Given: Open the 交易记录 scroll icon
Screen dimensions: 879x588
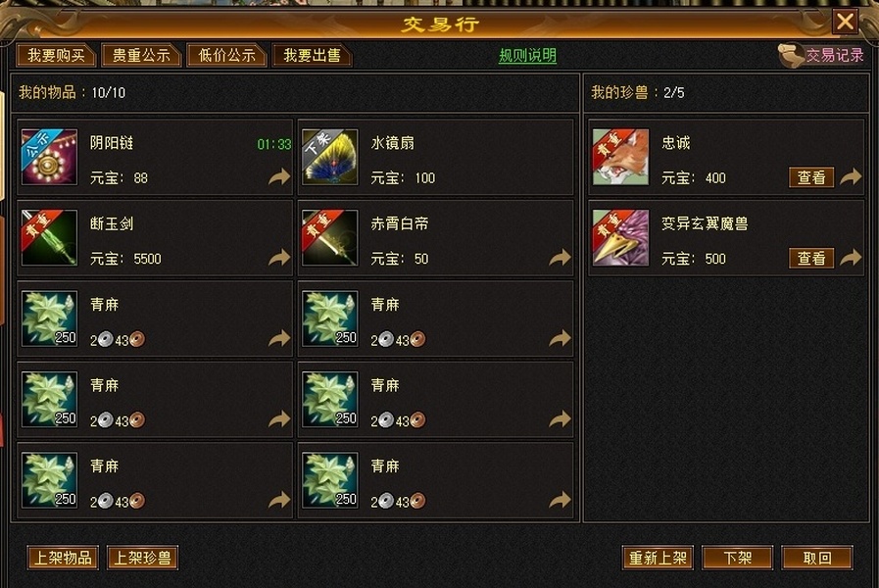Looking at the screenshot, I should tap(791, 56).
